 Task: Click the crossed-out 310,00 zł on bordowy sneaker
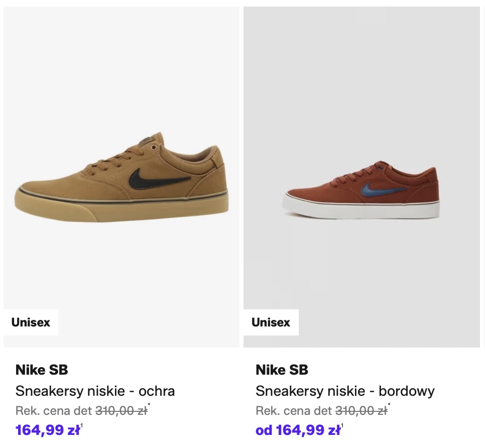[x=361, y=411]
